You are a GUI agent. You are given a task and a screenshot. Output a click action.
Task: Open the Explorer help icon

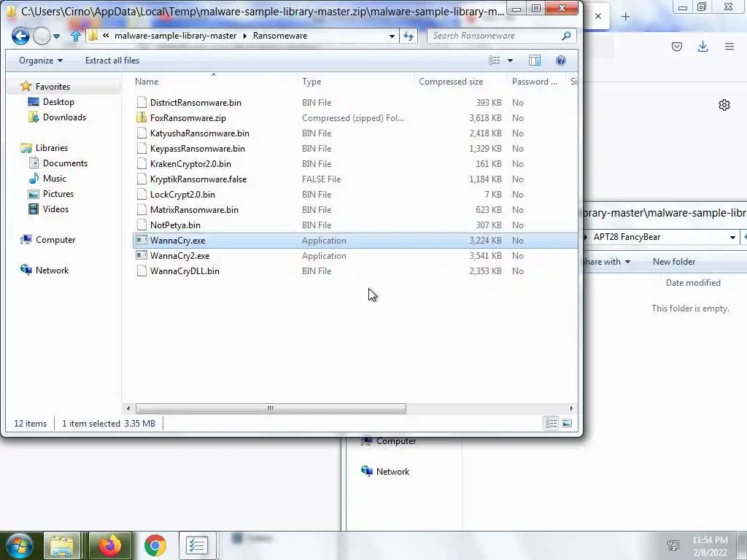pyautogui.click(x=561, y=61)
